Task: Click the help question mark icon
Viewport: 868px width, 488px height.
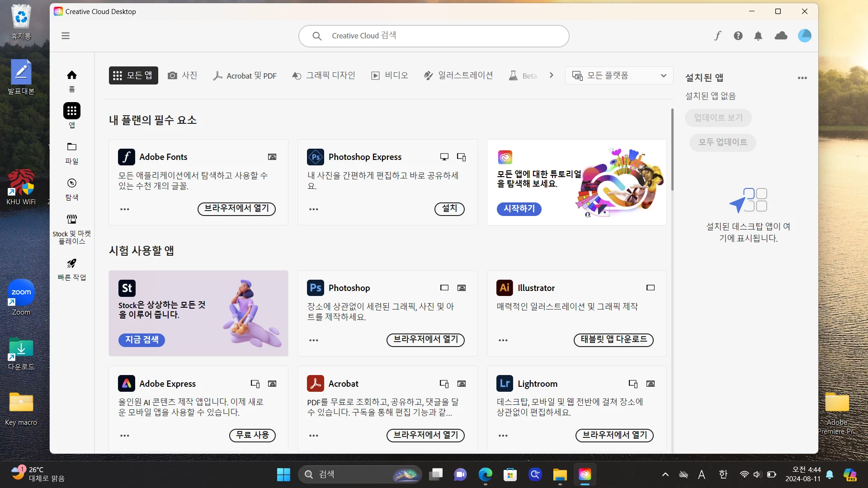Action: pyautogui.click(x=738, y=36)
